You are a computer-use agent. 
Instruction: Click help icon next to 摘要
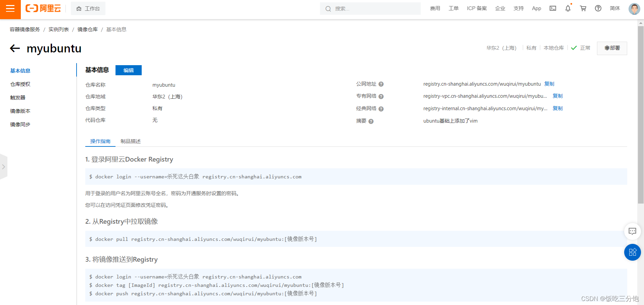pos(371,121)
